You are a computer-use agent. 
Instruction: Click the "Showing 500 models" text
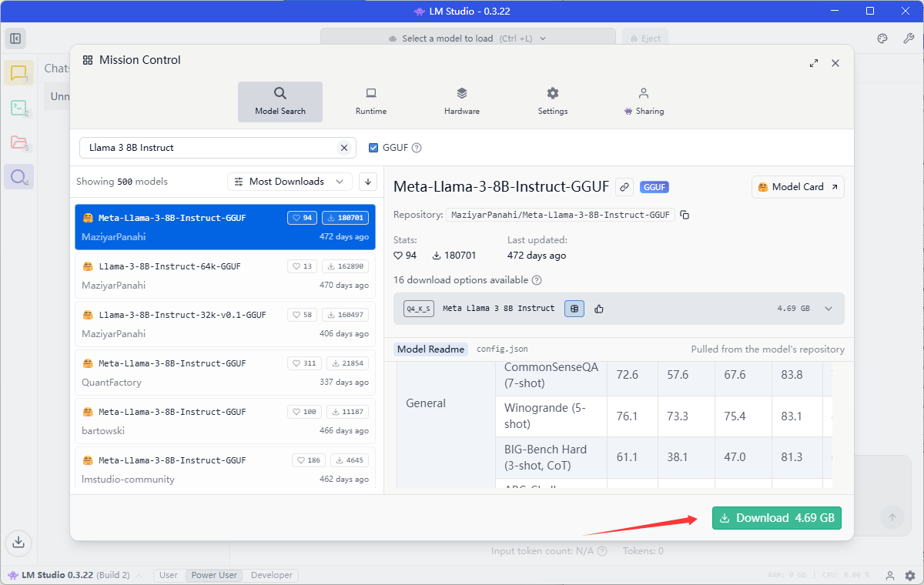[122, 182]
